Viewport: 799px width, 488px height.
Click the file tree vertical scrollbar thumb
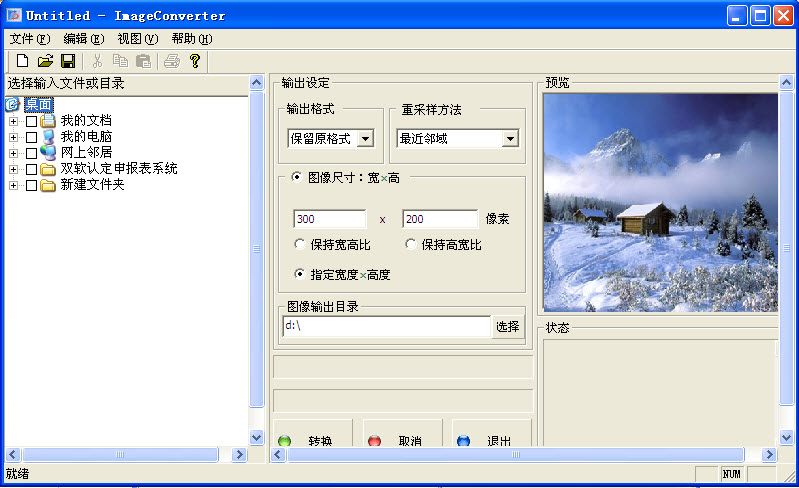tap(256, 249)
